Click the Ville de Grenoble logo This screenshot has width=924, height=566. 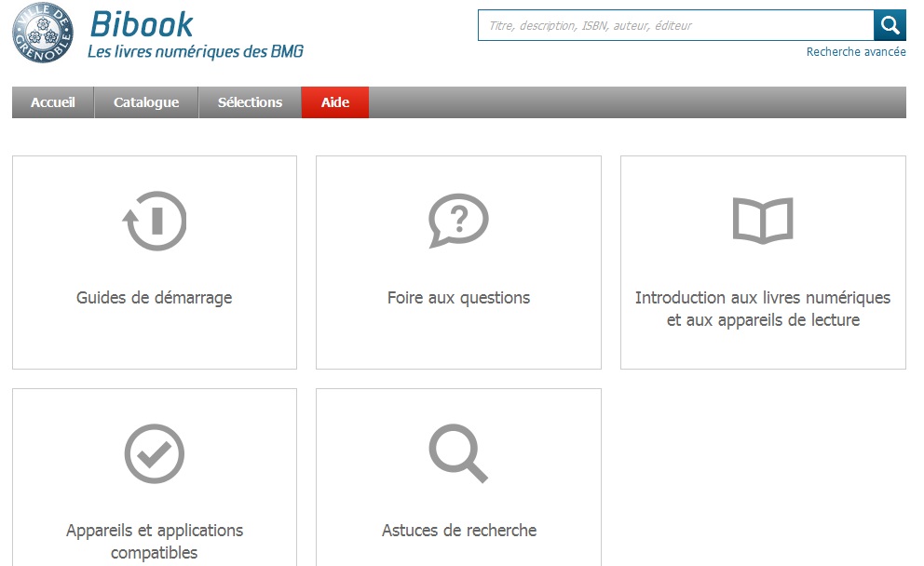42,35
